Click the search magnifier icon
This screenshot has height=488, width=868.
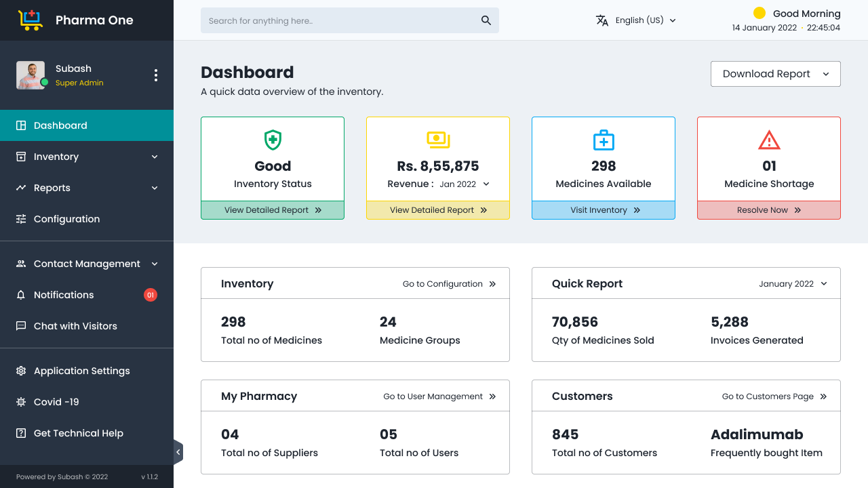486,20
